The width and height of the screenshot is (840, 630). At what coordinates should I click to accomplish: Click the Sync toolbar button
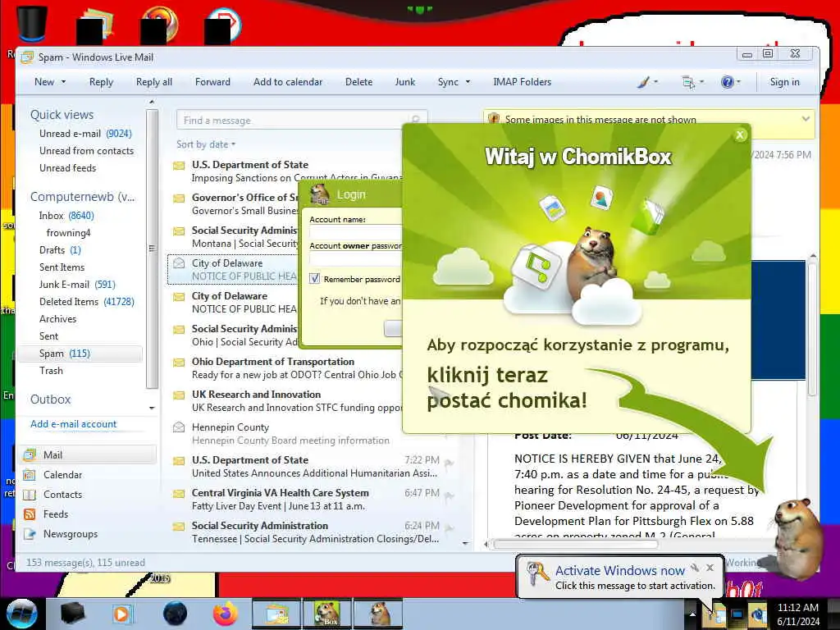click(448, 82)
